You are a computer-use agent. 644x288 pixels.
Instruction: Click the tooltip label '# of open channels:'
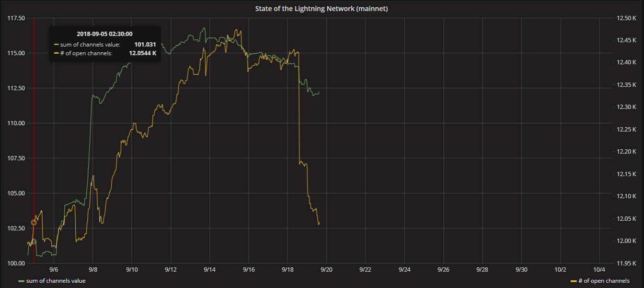click(x=86, y=53)
